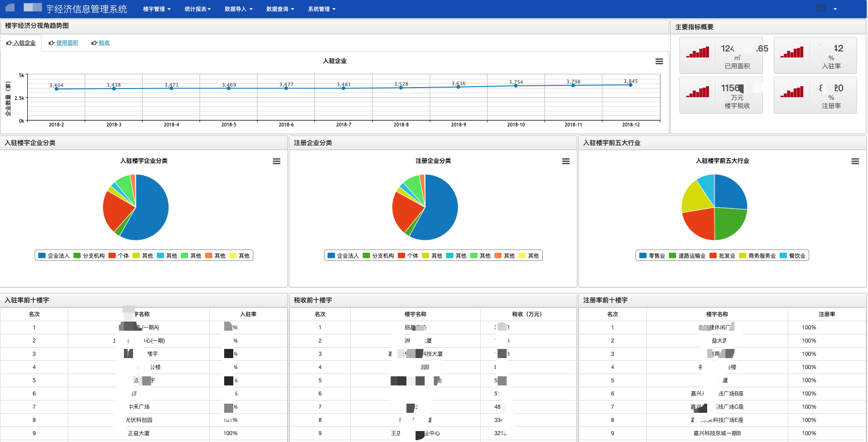Click the bar chart icon beside 已用面积
The image size is (868, 442).
[x=698, y=52]
